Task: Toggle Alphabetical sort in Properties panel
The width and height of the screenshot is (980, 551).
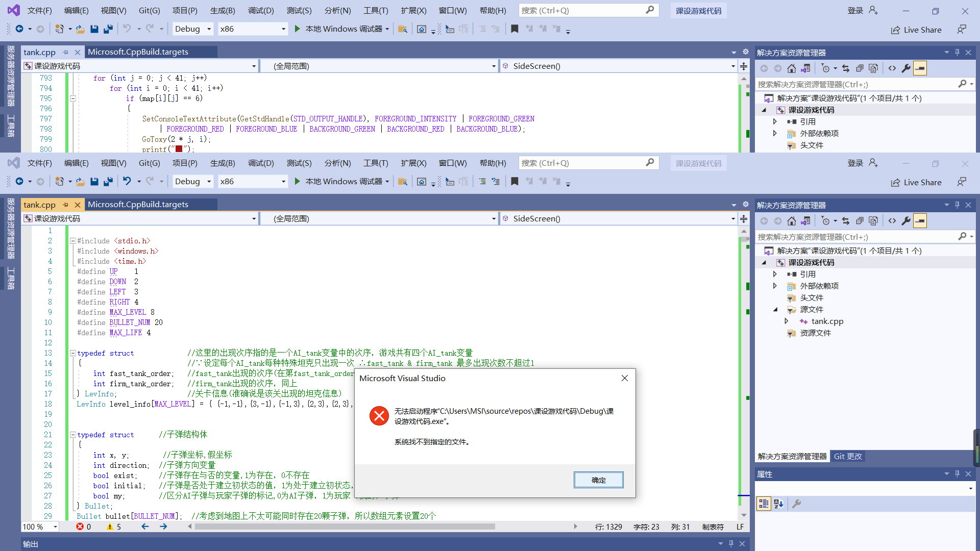Action: (778, 504)
